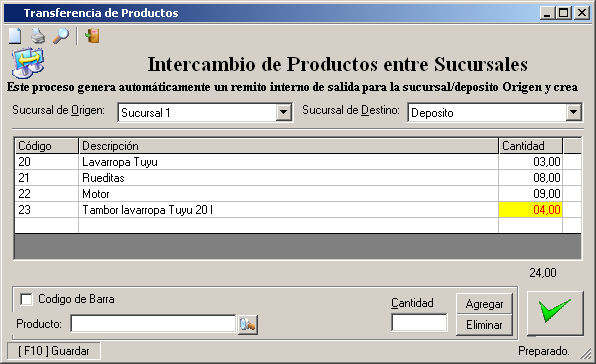Image resolution: width=596 pixels, height=364 pixels.
Task: Close the Transferencia de Productos window
Action: pos(582,13)
